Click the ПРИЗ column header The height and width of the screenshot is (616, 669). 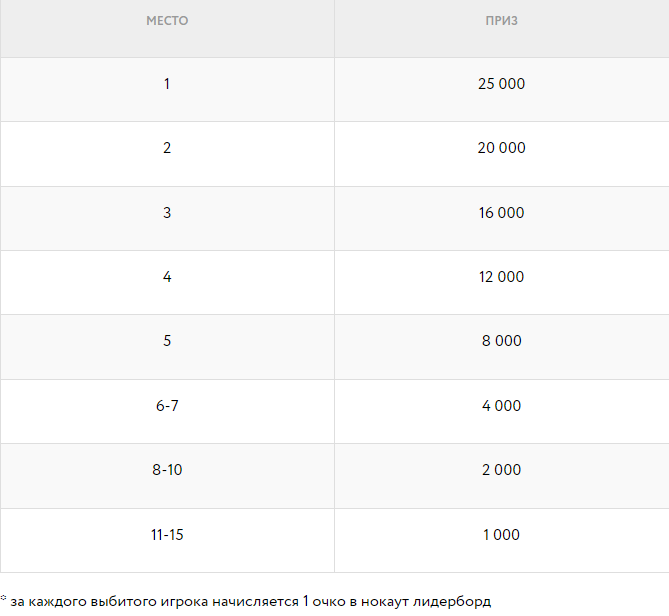[x=501, y=21]
